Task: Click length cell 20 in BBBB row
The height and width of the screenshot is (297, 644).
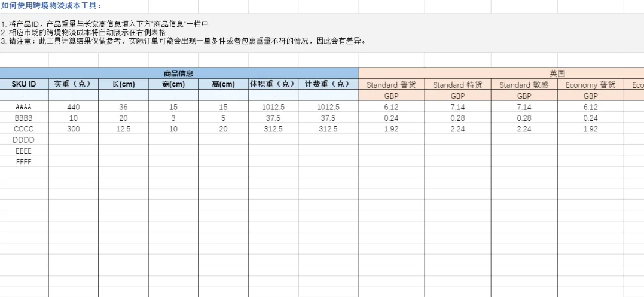Action: (x=123, y=118)
